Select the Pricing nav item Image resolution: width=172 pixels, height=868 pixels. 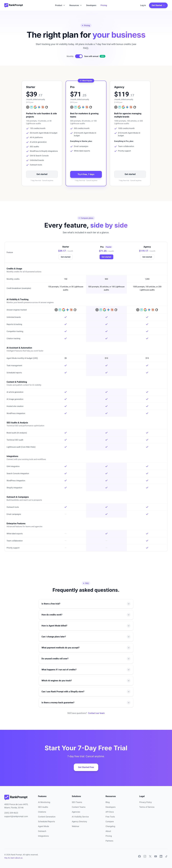(104, 5)
